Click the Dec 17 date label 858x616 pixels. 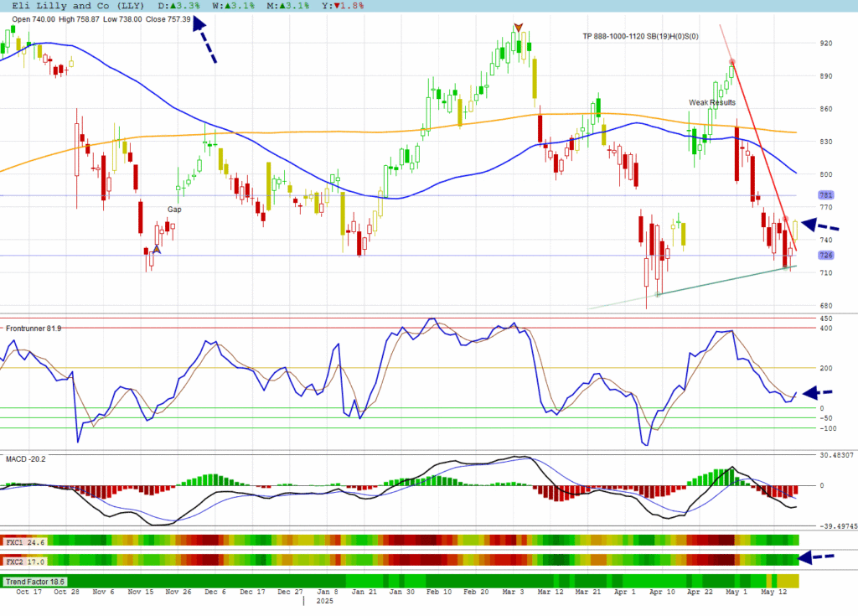tap(253, 592)
